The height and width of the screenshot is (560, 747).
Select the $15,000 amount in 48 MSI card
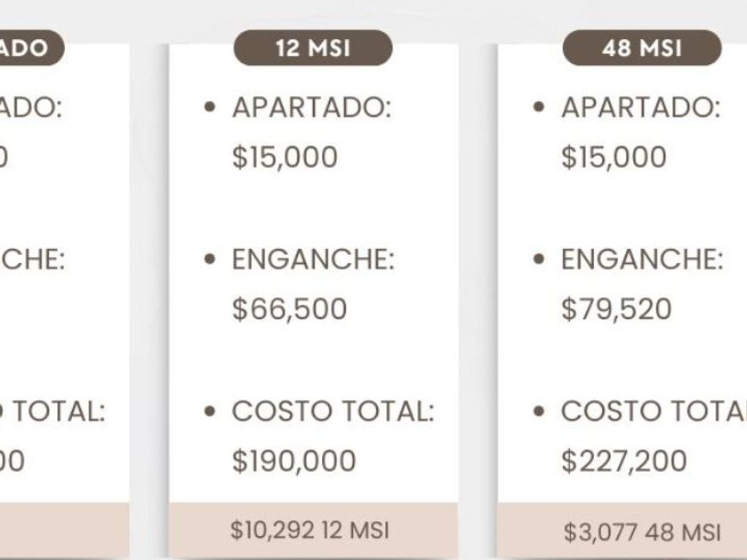[614, 157]
